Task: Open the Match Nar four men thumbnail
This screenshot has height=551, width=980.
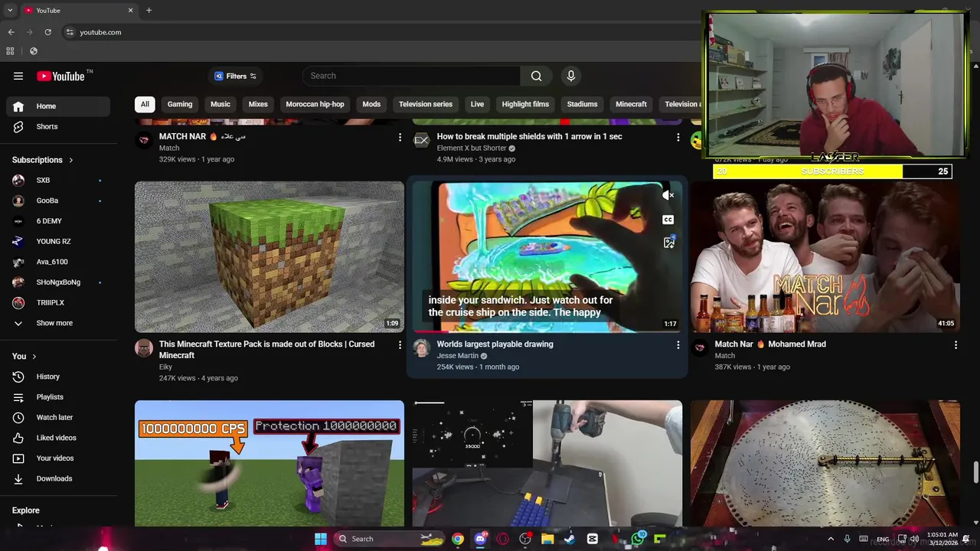Action: click(825, 256)
